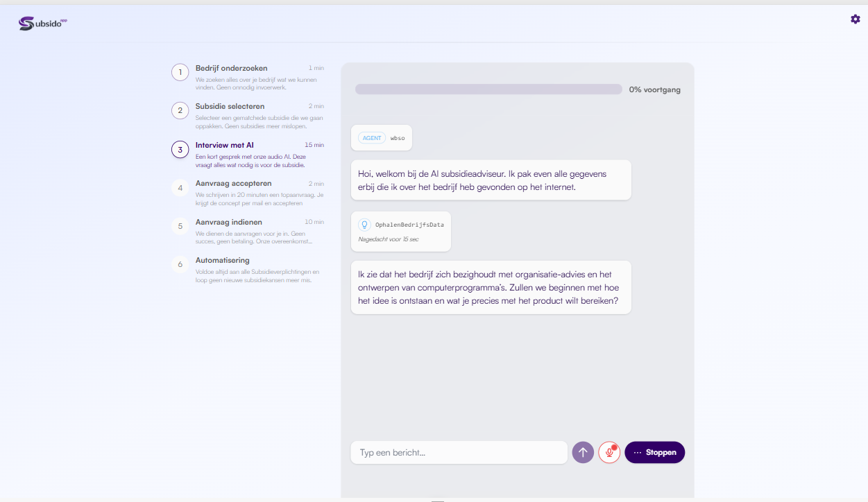The width and height of the screenshot is (868, 502).
Task: Send message with the arrow-up button
Action: 583,452
